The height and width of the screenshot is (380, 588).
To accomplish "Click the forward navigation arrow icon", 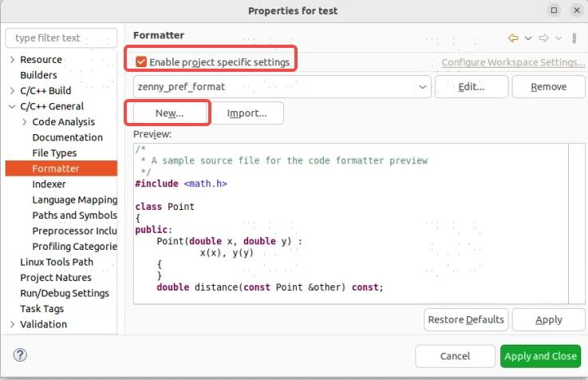I will coord(543,38).
